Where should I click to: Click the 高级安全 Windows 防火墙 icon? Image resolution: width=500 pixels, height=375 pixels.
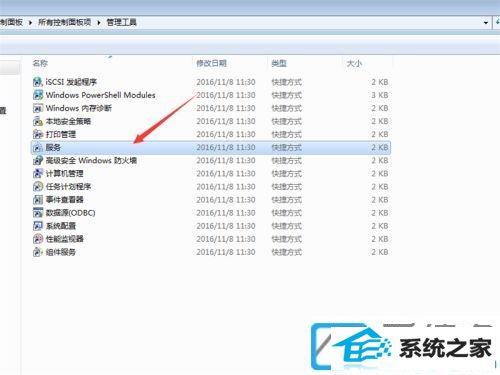pyautogui.click(x=38, y=160)
